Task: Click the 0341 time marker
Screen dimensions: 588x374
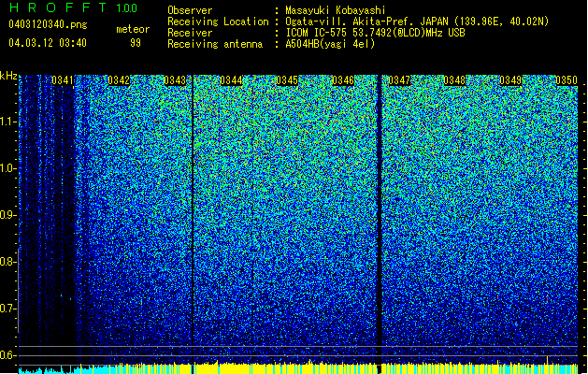Action: tap(63, 80)
